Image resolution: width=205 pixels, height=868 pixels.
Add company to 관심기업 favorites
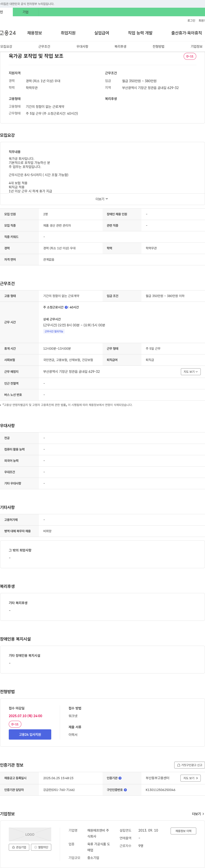click(x=19, y=847)
